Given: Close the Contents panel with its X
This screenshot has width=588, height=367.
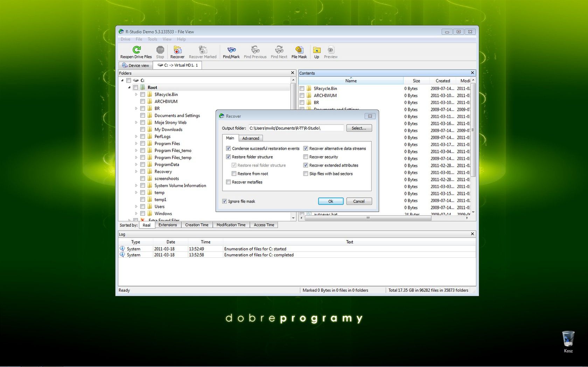Looking at the screenshot, I should click(x=472, y=73).
